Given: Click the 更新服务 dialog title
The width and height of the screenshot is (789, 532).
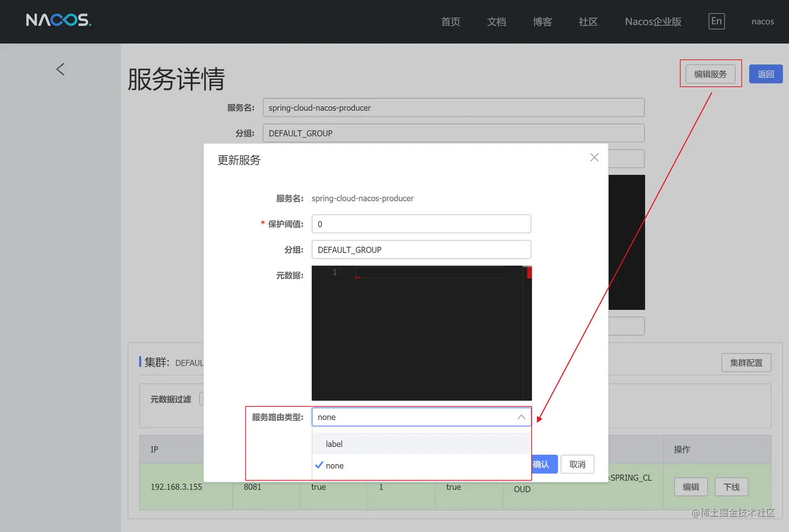Looking at the screenshot, I should coord(239,160).
